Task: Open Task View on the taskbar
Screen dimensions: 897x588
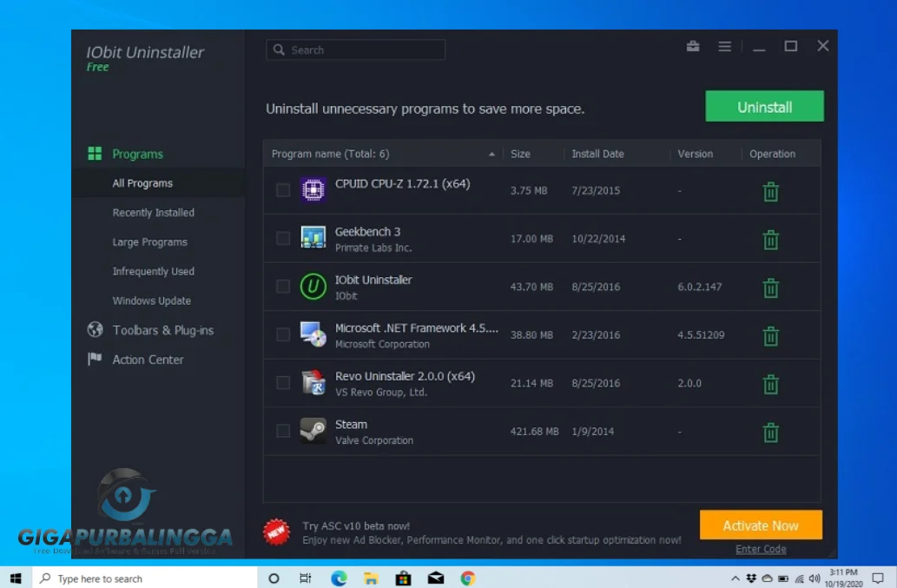Action: [x=306, y=578]
